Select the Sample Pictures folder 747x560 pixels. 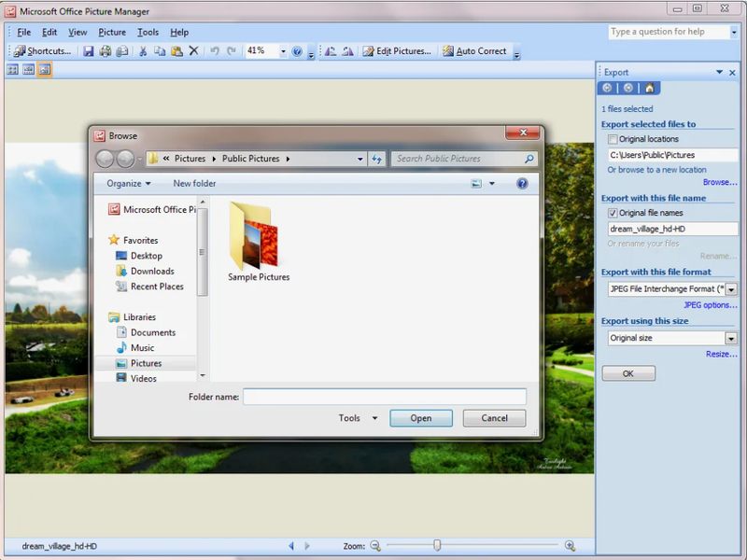pos(259,242)
